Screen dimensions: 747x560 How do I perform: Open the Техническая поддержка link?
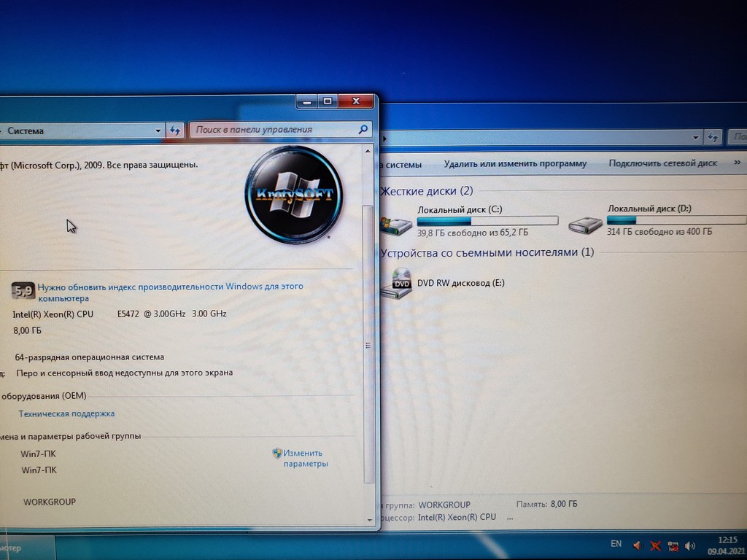pyautogui.click(x=66, y=413)
